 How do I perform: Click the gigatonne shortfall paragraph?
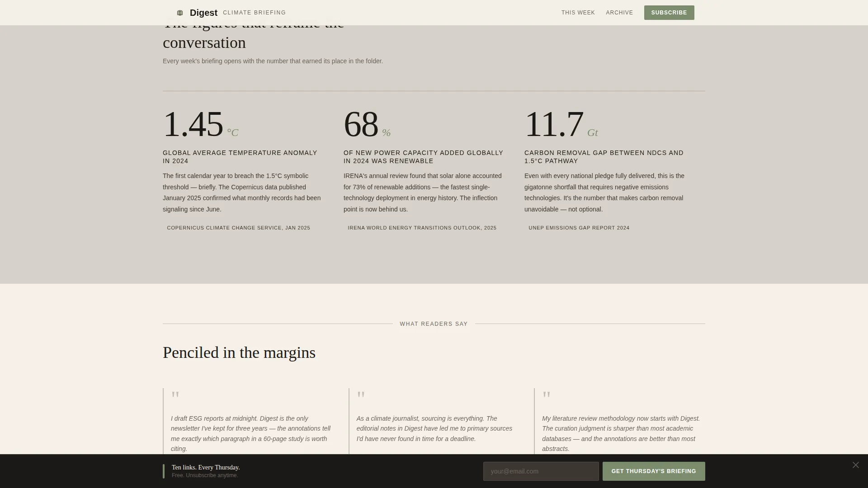(x=604, y=192)
